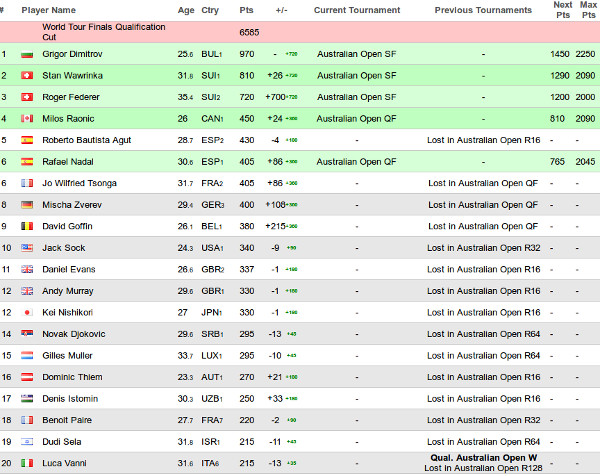Click the Current Tournament column header
Screen dimensions: 600x476
click(x=357, y=10)
